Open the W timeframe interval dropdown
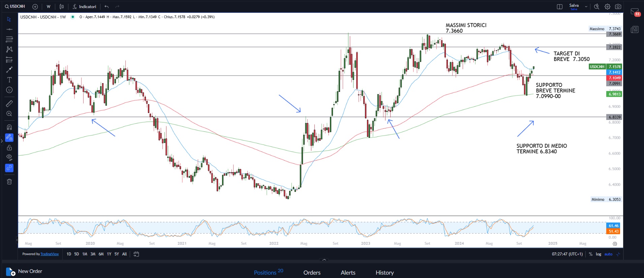Screen dimensions: 644x278 coord(49,7)
